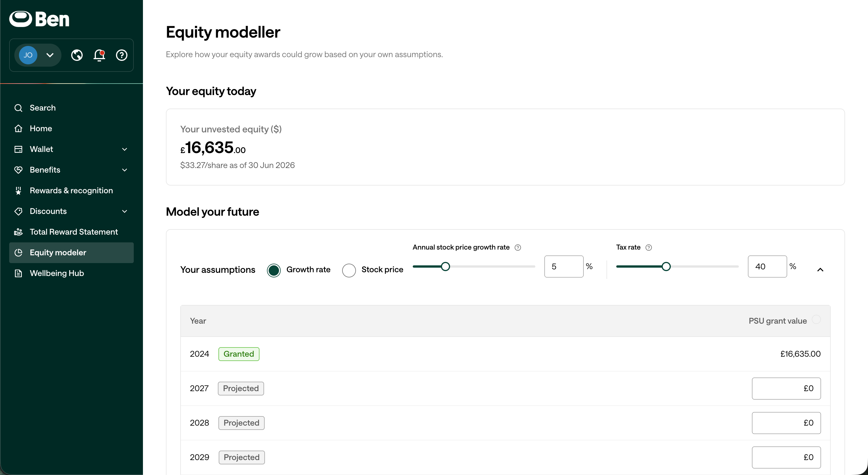Open the help question mark icon
This screenshot has width=868, height=475.
[122, 55]
